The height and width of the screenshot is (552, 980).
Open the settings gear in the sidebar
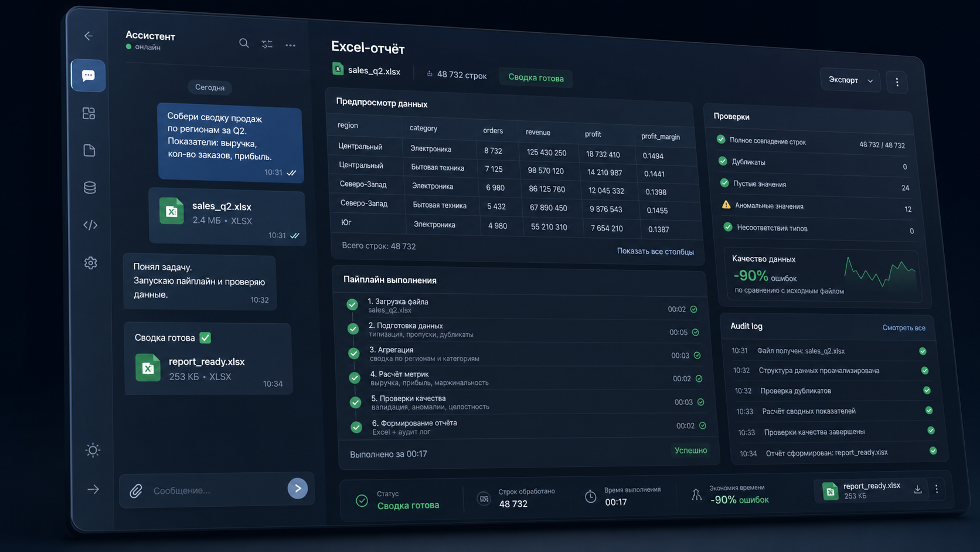point(91,263)
